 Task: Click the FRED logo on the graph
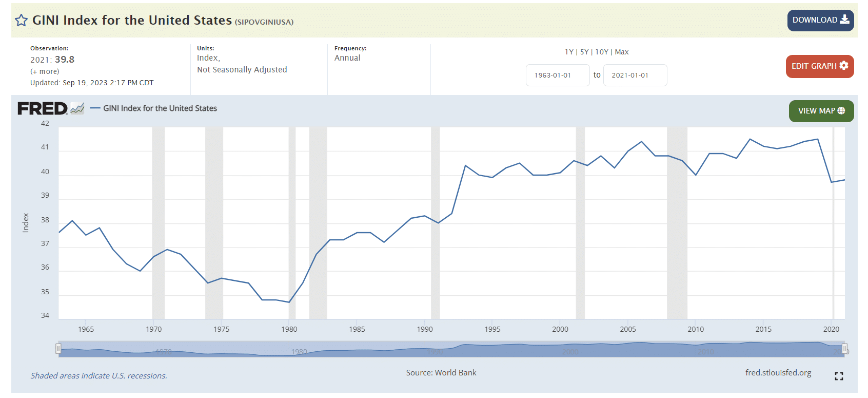pyautogui.click(x=43, y=108)
